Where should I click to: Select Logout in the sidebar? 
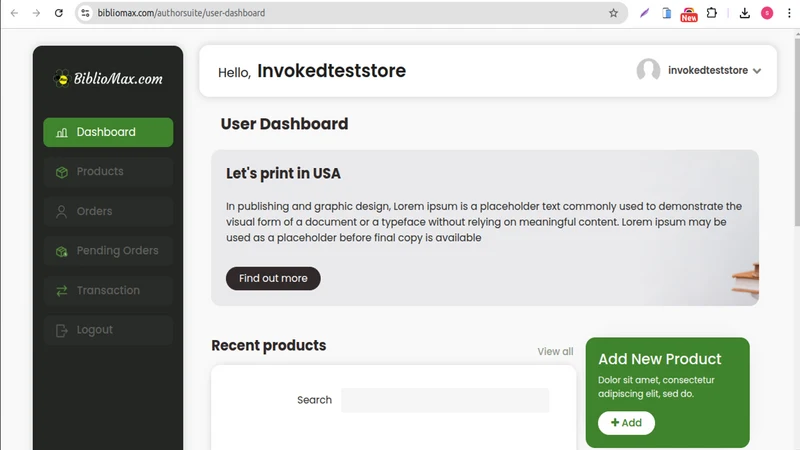point(108,330)
